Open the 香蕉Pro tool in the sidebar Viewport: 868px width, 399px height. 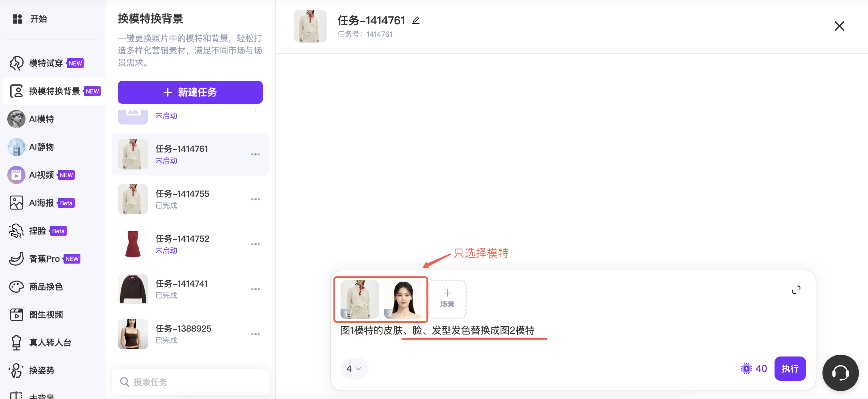(44, 259)
